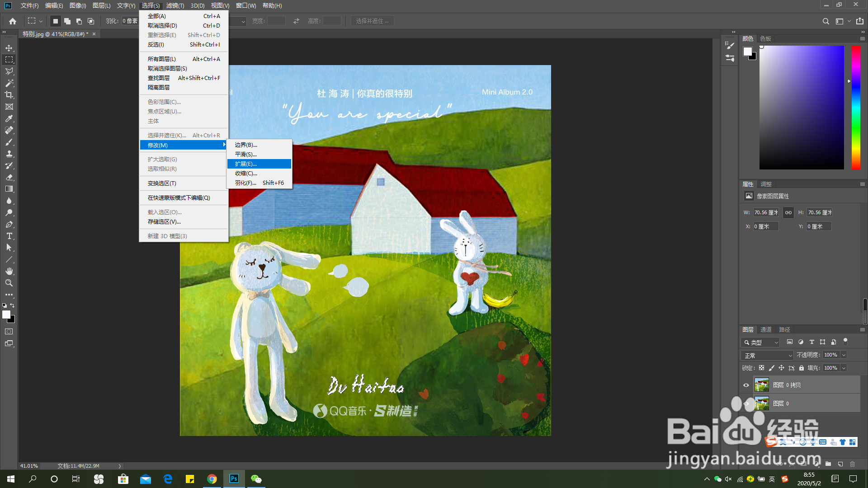The height and width of the screenshot is (488, 868).
Task: Open the Color panel options menu
Action: (862, 39)
